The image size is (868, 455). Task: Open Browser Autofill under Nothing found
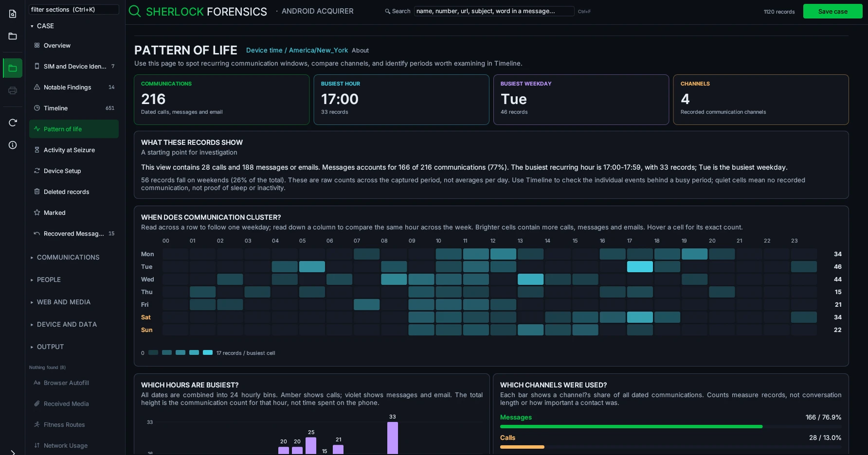74,383
